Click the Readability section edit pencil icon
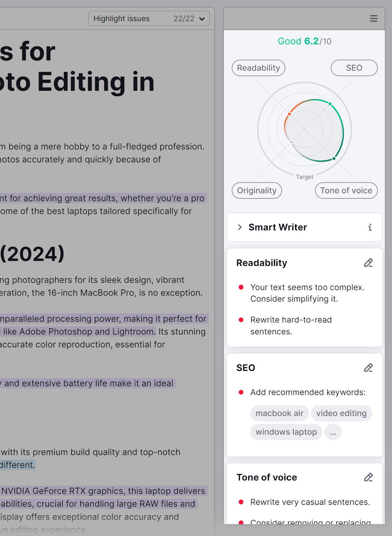 (x=368, y=263)
